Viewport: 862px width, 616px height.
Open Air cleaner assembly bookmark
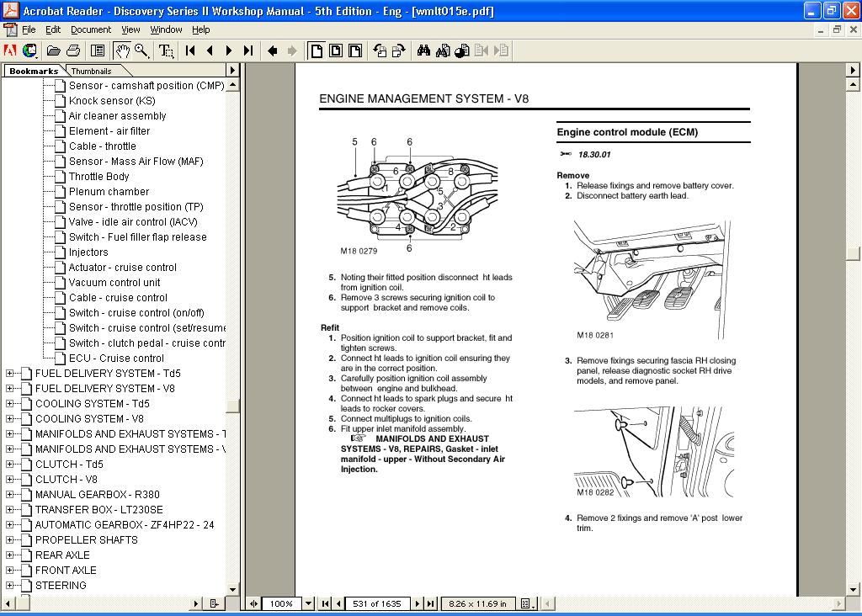[x=117, y=116]
